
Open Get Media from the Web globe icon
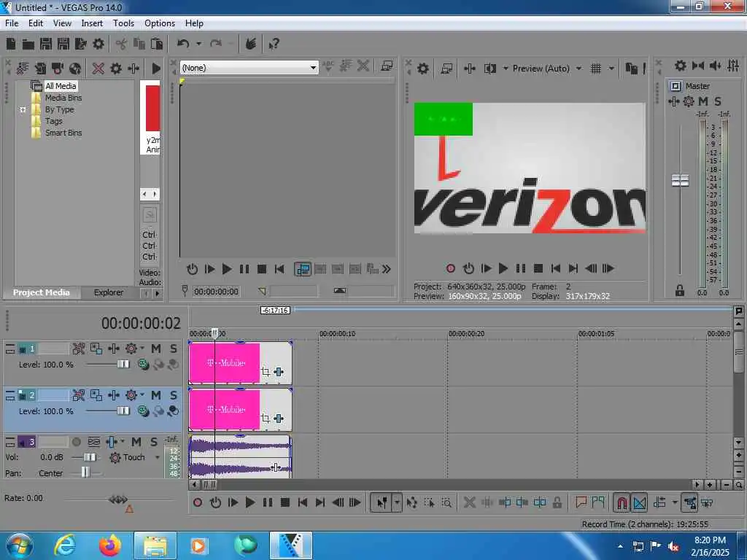(75, 69)
